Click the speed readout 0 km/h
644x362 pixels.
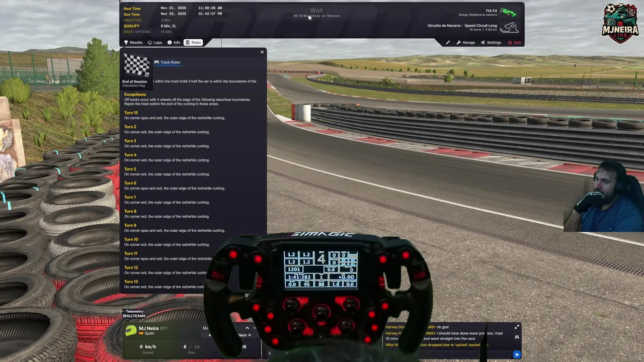148,346
